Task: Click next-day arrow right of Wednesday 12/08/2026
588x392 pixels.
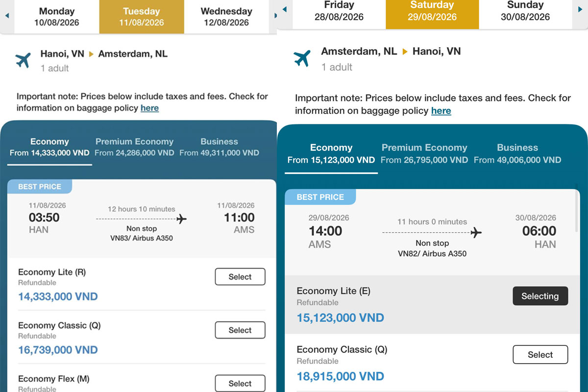Action: (275, 16)
